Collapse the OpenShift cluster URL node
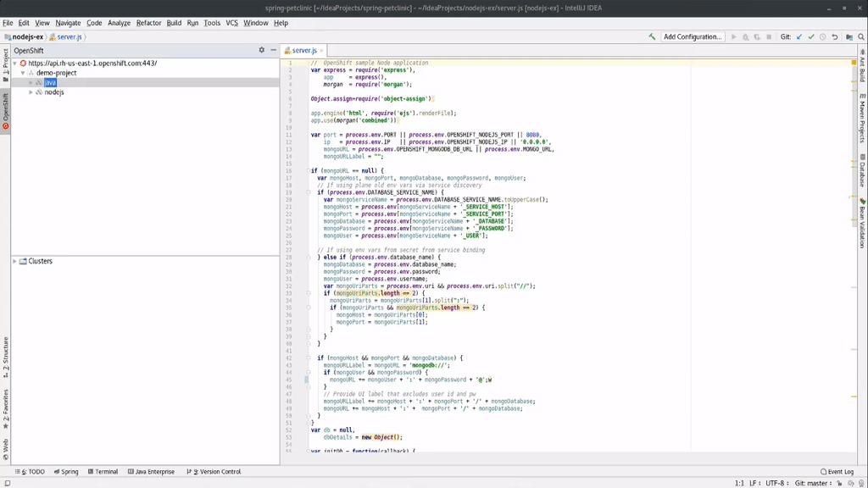Viewport: 868px width, 488px height. pyautogui.click(x=15, y=63)
